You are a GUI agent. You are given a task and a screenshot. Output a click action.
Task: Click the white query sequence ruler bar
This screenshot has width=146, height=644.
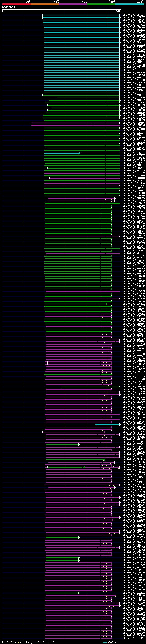[61, 10]
